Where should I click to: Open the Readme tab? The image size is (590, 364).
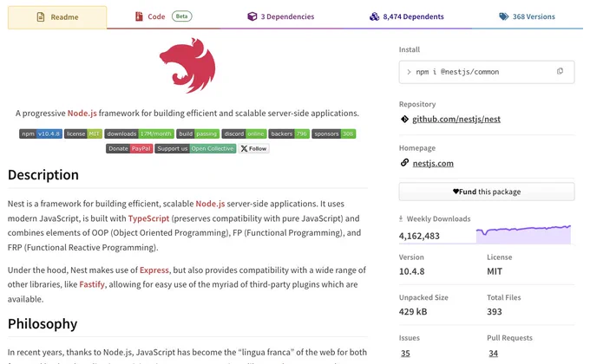point(57,17)
